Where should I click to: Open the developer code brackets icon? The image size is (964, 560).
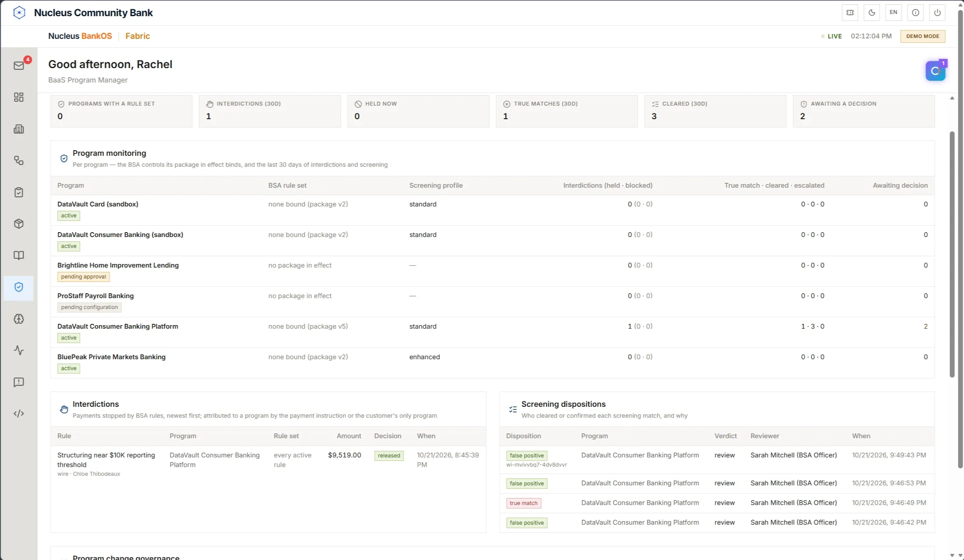click(19, 414)
